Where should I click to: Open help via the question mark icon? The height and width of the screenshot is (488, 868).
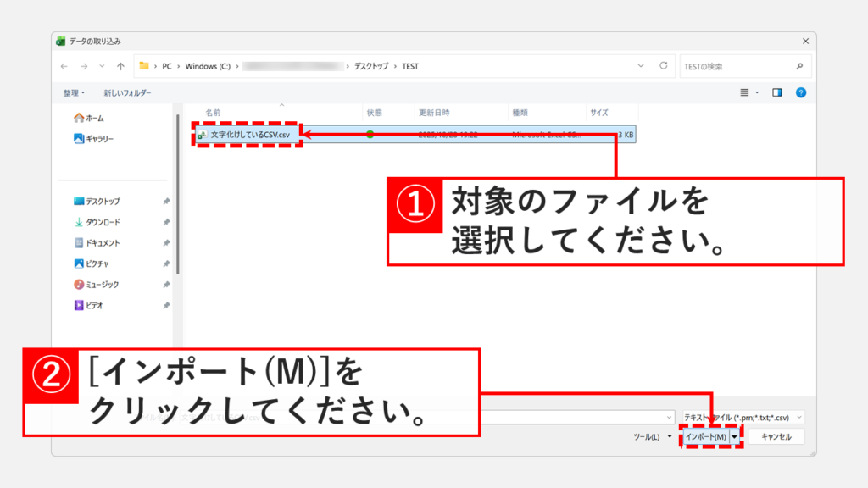click(x=800, y=92)
